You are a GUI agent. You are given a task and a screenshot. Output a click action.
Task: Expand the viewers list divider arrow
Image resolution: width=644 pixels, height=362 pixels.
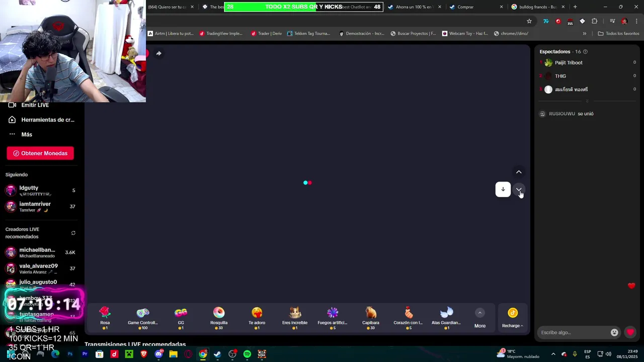[587, 101]
